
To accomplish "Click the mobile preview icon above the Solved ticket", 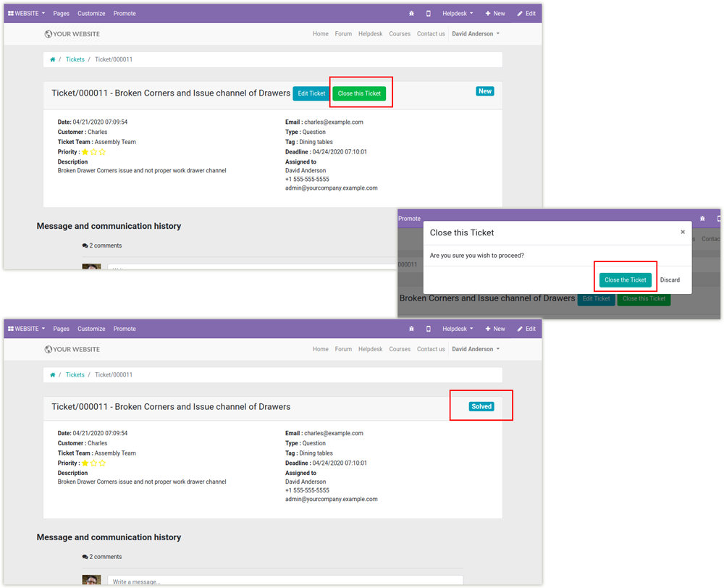I will pyautogui.click(x=429, y=329).
